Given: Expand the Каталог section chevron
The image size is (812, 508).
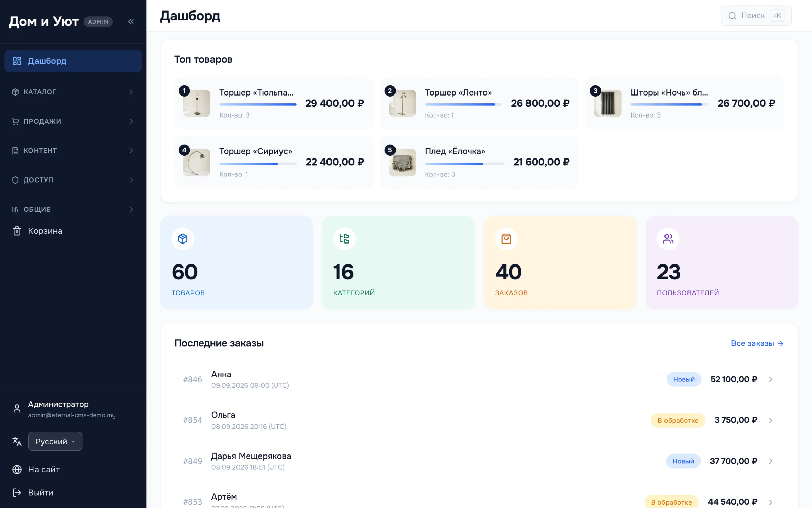Looking at the screenshot, I should (x=131, y=92).
